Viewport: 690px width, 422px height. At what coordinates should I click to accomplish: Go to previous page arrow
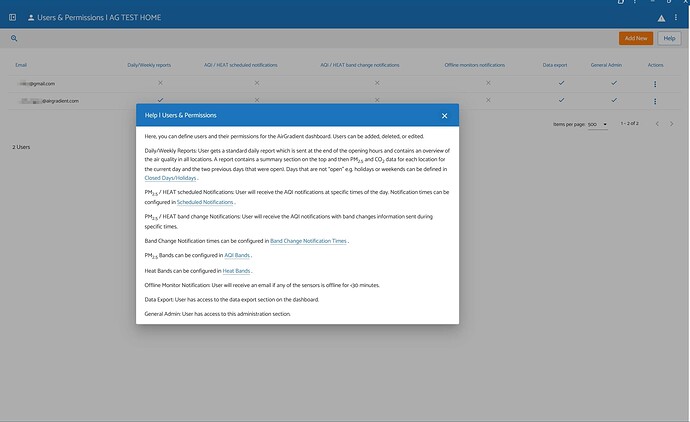click(657, 124)
